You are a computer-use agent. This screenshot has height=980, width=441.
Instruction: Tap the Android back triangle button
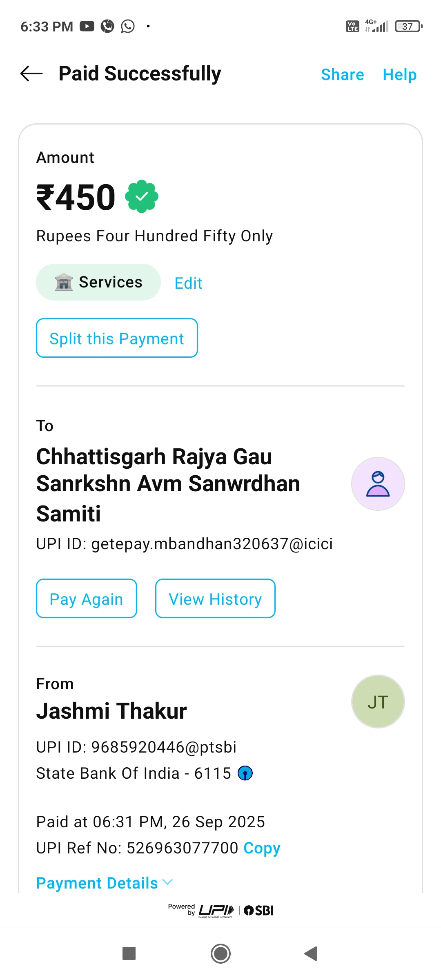311,953
